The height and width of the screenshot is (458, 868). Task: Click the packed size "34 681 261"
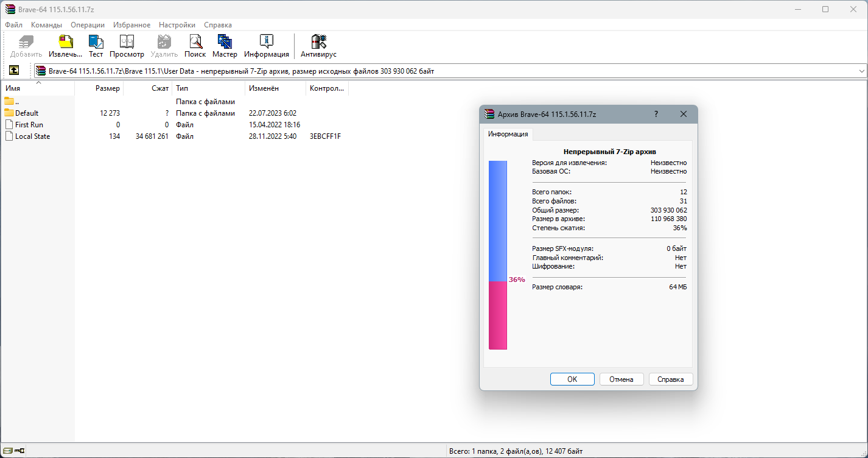[152, 136]
